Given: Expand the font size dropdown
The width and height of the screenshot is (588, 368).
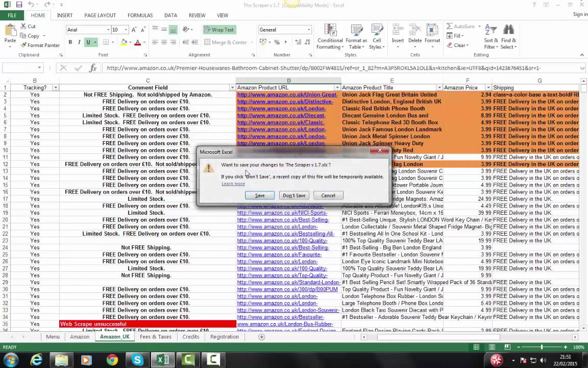Looking at the screenshot, I should (126, 30).
